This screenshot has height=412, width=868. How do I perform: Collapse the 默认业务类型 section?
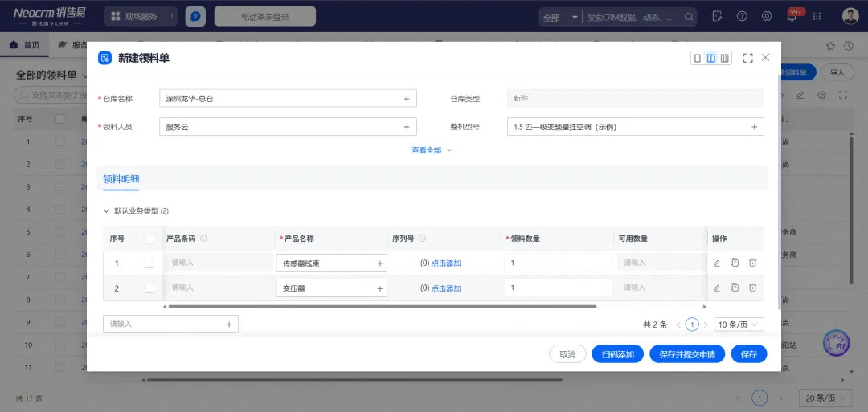[x=107, y=211]
